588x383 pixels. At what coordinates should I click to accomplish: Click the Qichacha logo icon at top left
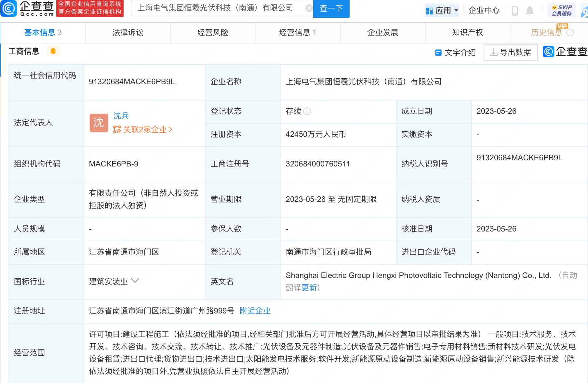[x=8, y=8]
